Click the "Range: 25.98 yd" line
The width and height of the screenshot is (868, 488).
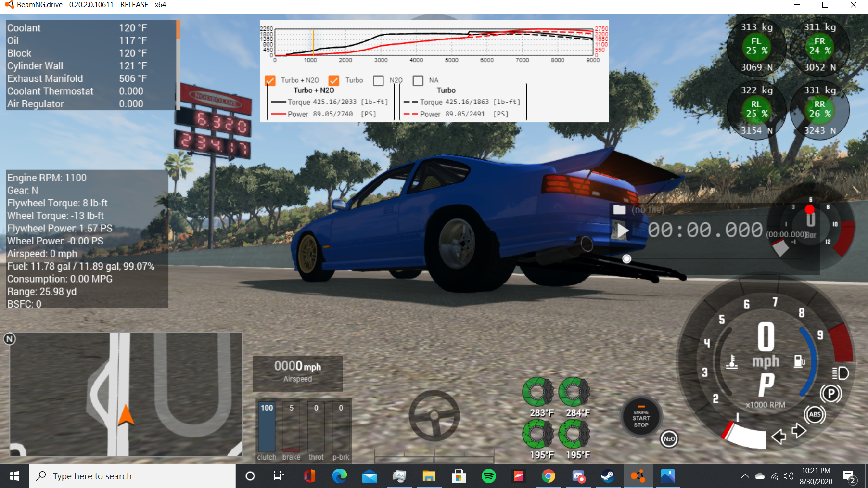pyautogui.click(x=42, y=291)
